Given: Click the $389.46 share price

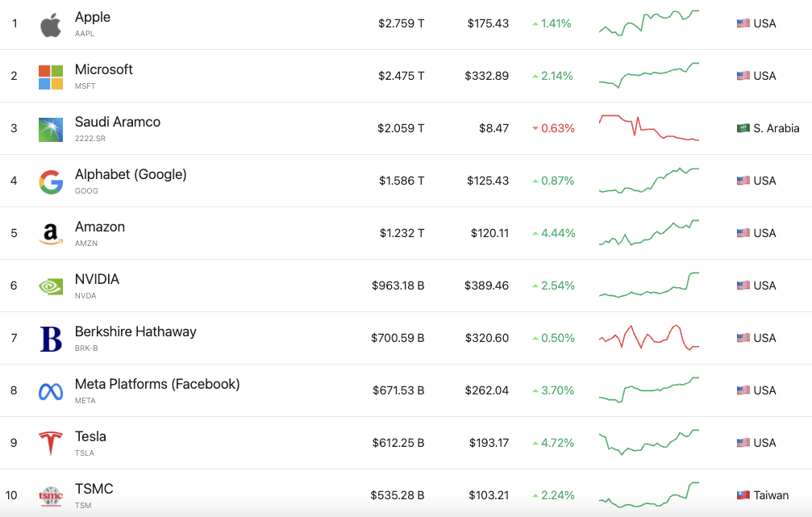Looking at the screenshot, I should click(487, 286).
